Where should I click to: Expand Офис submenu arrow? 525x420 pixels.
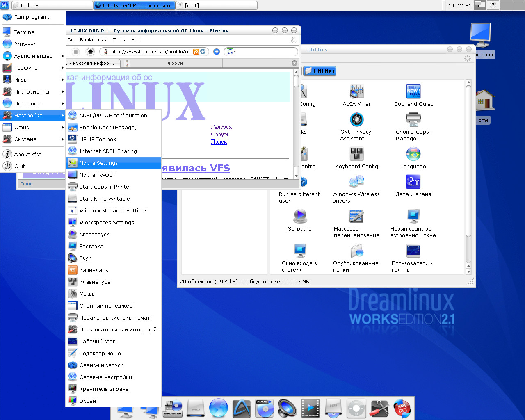[62, 127]
